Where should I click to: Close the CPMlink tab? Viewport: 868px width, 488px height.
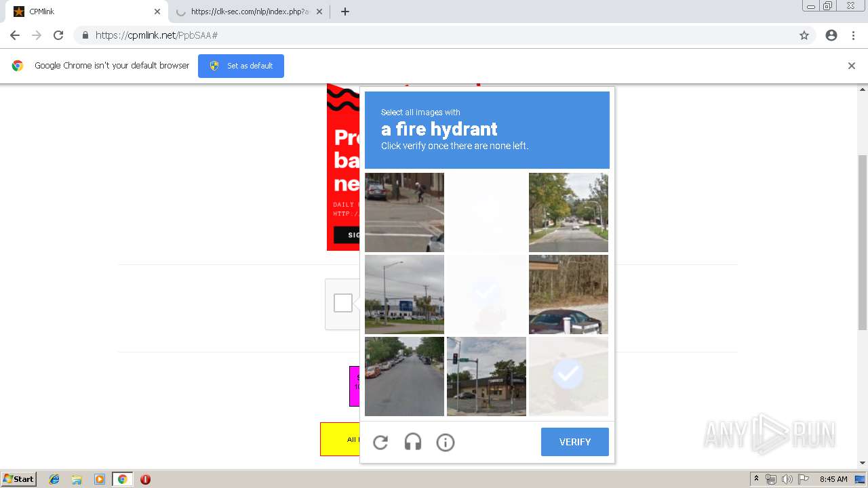157,12
